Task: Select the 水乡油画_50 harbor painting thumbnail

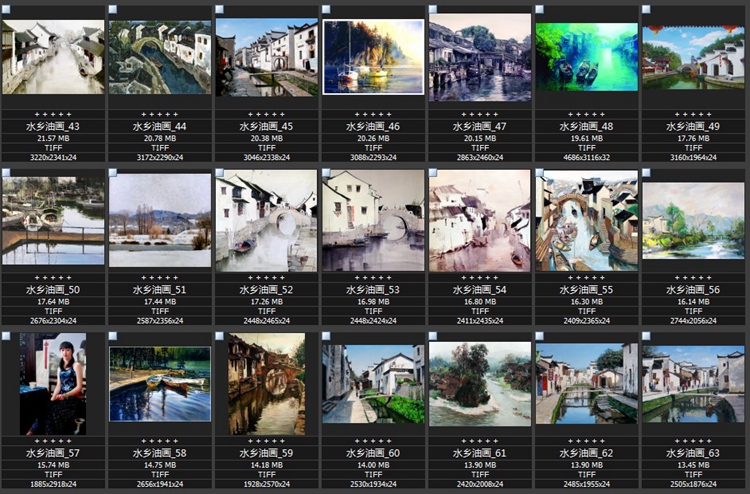Action: pos(53,220)
